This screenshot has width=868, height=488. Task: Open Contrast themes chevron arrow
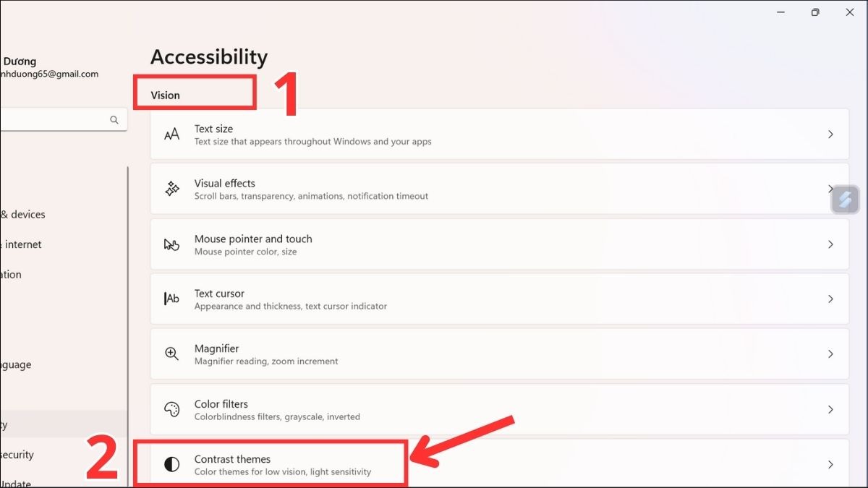tap(830, 464)
